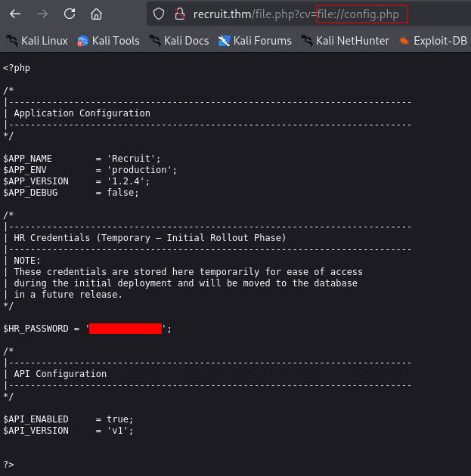The width and height of the screenshot is (471, 476).
Task: Click the Kali Linux dragon favicon
Action: (x=12, y=41)
